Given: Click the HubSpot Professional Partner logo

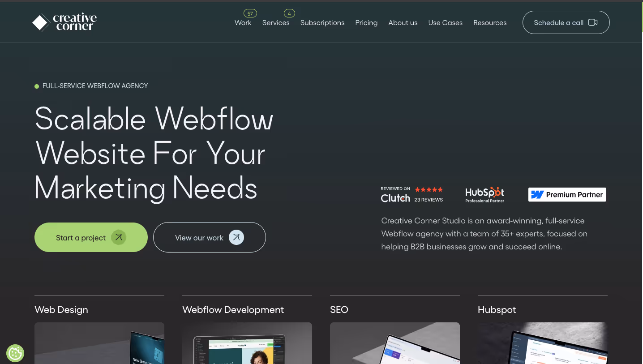Looking at the screenshot, I should (485, 195).
